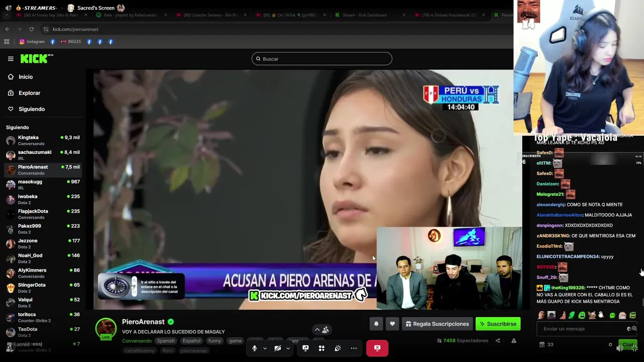The image size is (644, 362).
Task: Toggle the follow heart button
Action: coord(392,324)
